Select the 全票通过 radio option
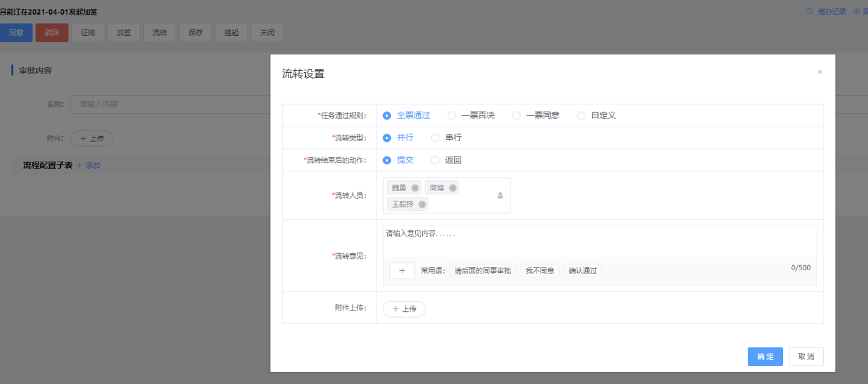Viewport: 868px width, 384px height. pyautogui.click(x=387, y=116)
